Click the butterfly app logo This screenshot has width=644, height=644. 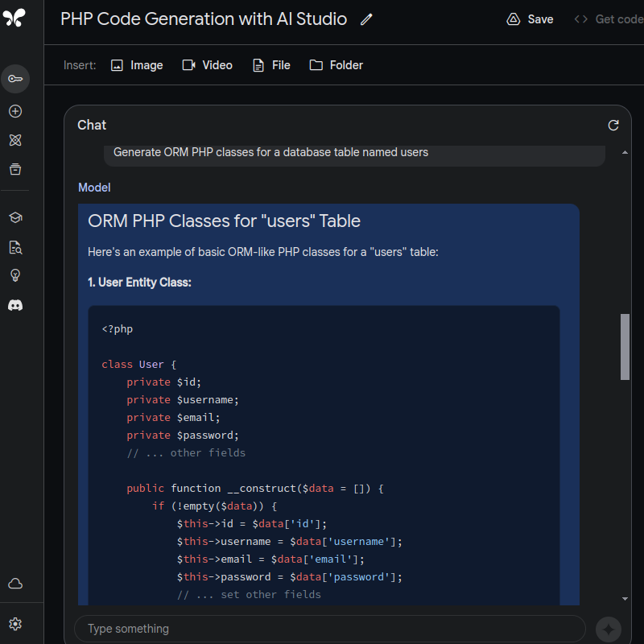(14, 18)
